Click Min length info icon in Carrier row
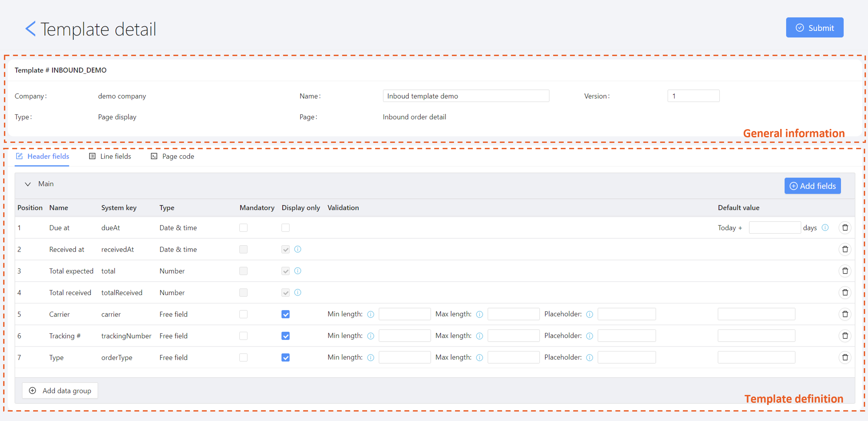The height and width of the screenshot is (421, 868). point(370,314)
